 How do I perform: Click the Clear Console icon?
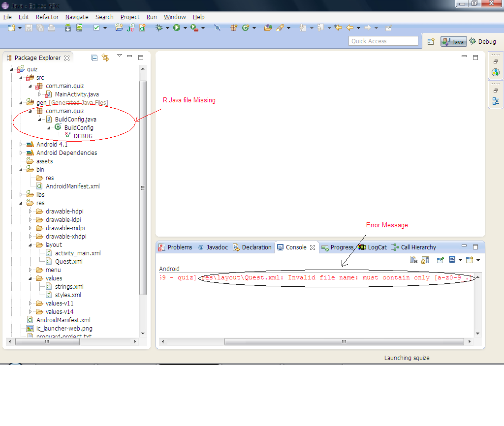tap(413, 260)
